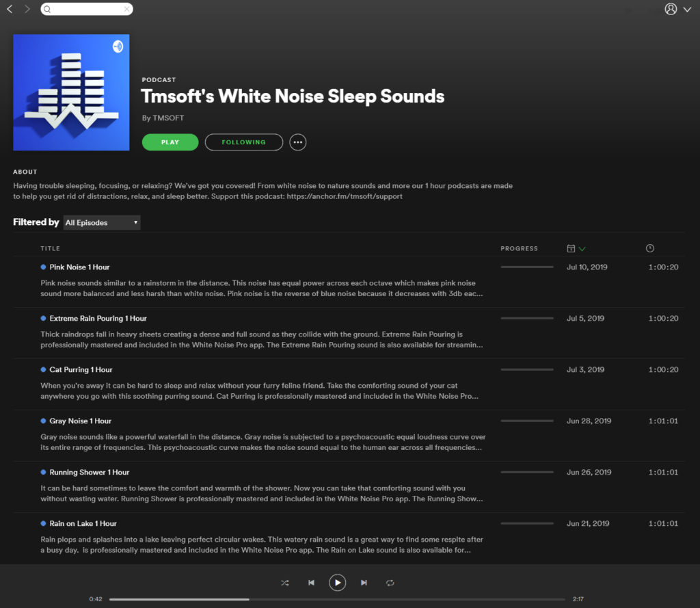Click the 2:17 total time label
700x608 pixels.
coord(578,599)
